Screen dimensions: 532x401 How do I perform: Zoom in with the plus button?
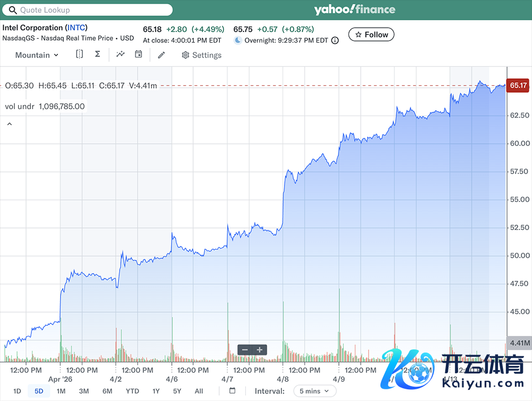click(x=260, y=350)
